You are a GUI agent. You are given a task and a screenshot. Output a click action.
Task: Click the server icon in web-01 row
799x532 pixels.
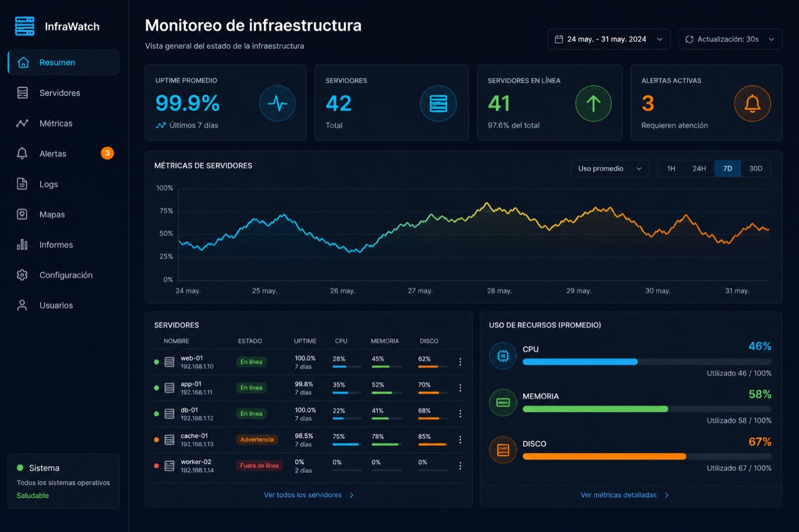[x=169, y=362]
